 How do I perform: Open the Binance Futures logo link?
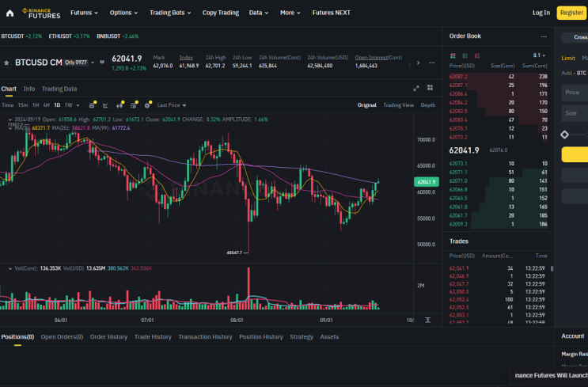coord(41,13)
